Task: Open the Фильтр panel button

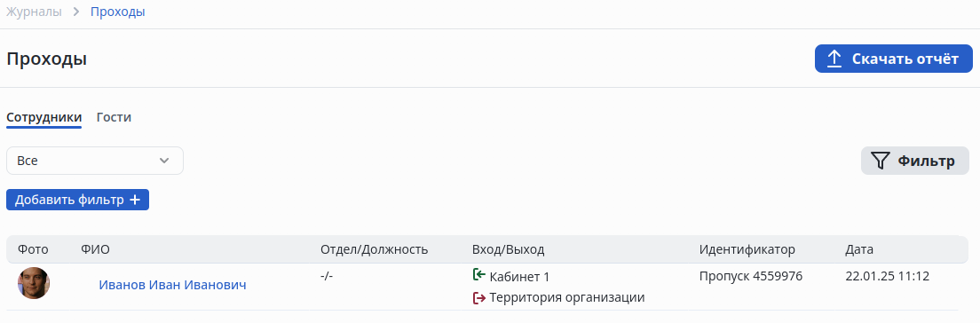Action: tap(915, 161)
